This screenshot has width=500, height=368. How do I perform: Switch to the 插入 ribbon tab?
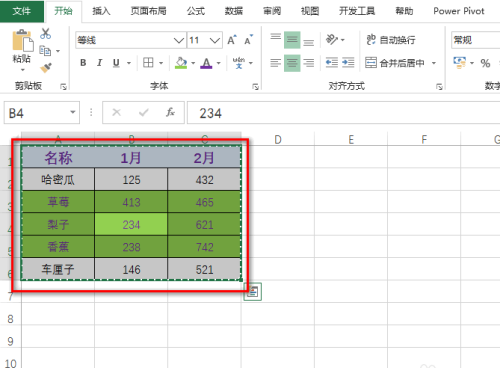pos(101,11)
